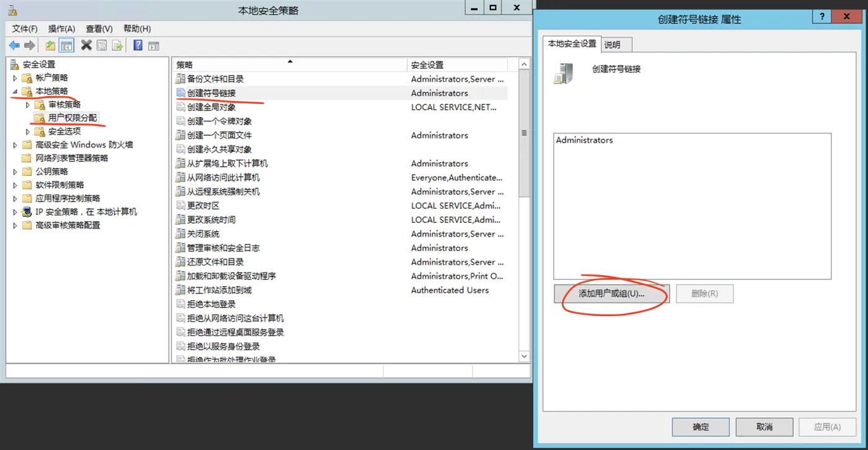Expand the 安全选项 tree node
The height and width of the screenshot is (450, 868).
28,131
